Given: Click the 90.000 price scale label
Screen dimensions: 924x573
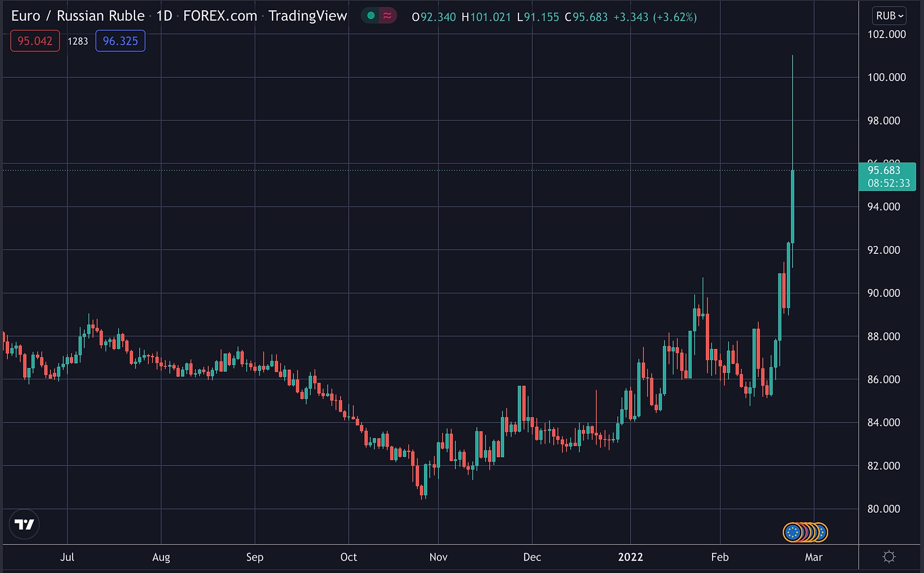Looking at the screenshot, I should [884, 293].
